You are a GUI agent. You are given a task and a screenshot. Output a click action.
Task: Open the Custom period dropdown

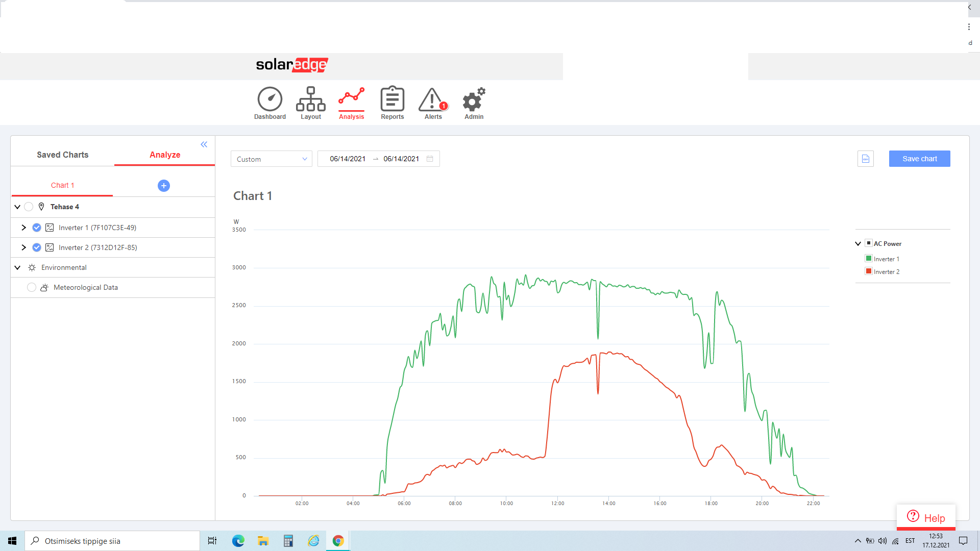(x=271, y=159)
